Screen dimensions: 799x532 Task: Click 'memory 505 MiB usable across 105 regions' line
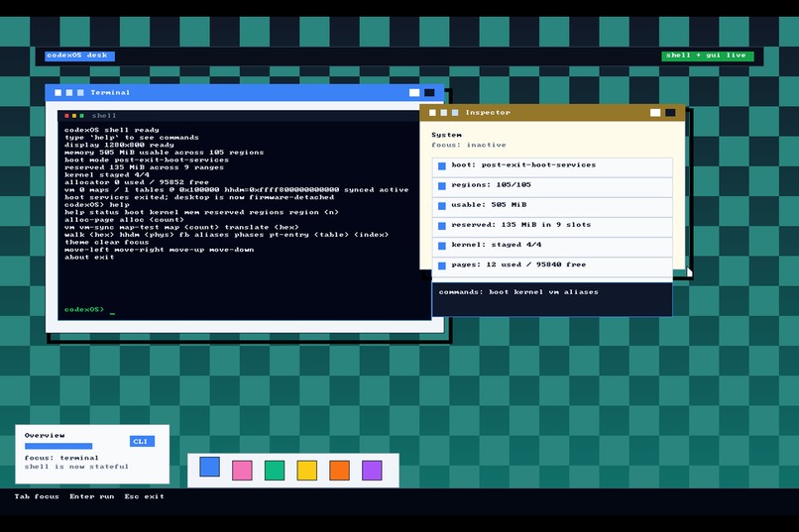[x=165, y=153]
